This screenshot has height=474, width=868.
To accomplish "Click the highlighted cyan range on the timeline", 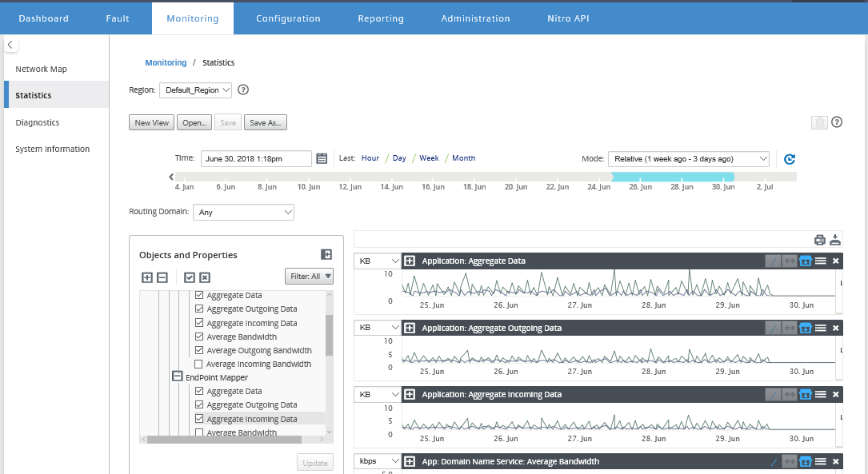I will (x=673, y=177).
